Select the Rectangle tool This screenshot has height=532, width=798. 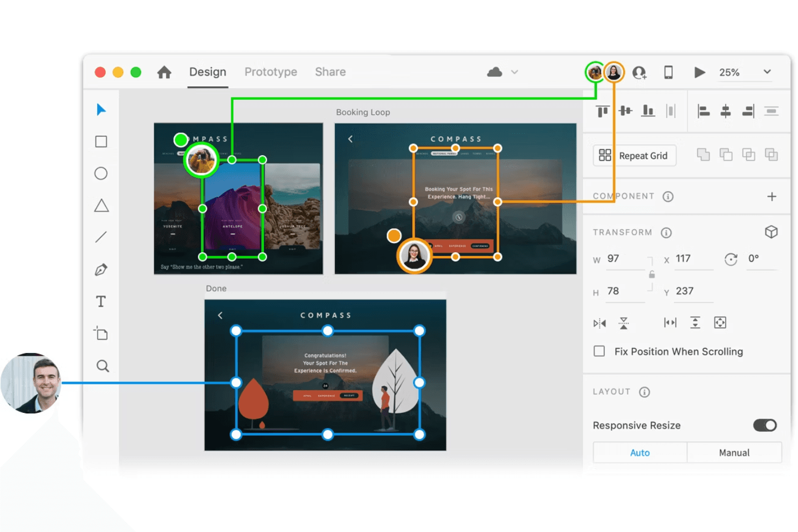tap(101, 142)
